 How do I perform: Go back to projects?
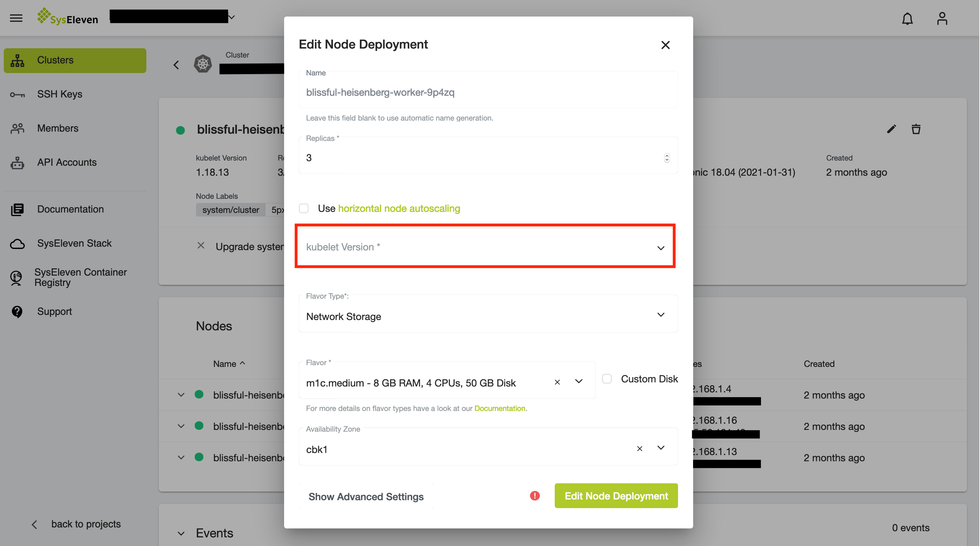tap(75, 524)
